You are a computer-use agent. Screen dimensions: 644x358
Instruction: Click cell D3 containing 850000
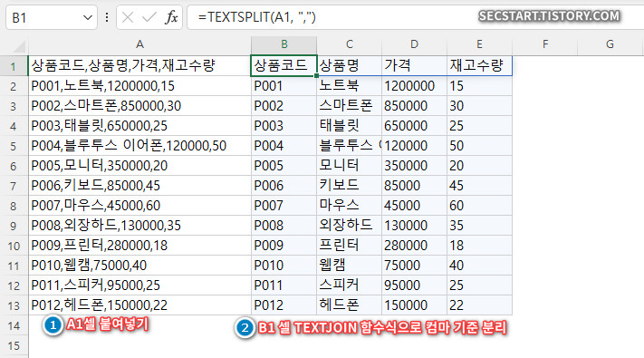[x=414, y=106]
